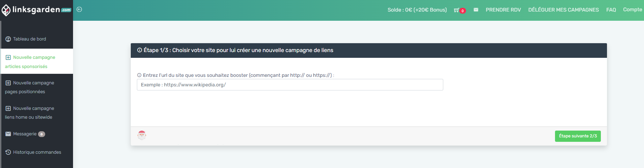This screenshot has height=168, width=644.
Task: Click the linksgarden logo
Action: [36, 10]
